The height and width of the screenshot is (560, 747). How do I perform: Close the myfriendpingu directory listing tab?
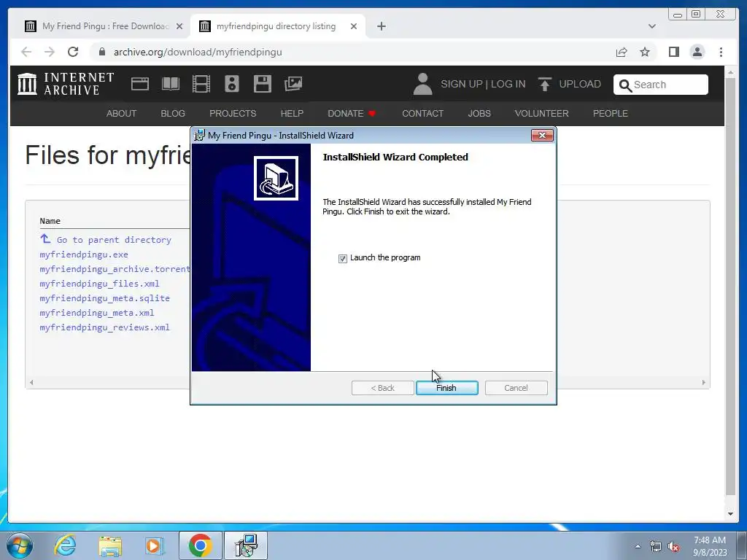[x=354, y=26]
